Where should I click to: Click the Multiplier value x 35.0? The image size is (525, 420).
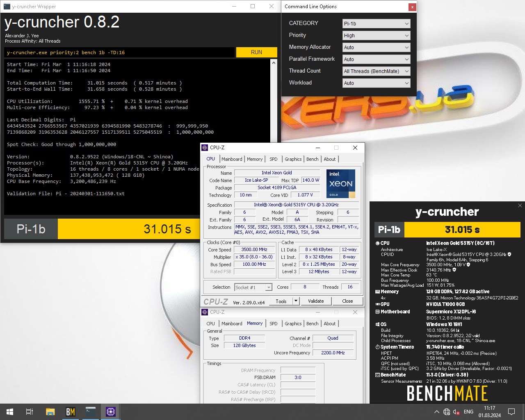[x=254, y=257]
